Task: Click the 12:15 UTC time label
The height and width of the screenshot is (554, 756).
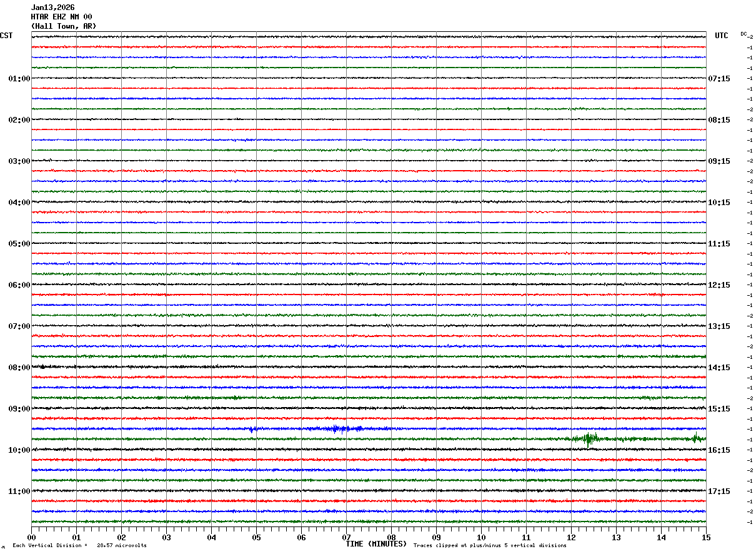Action: pyautogui.click(x=719, y=285)
